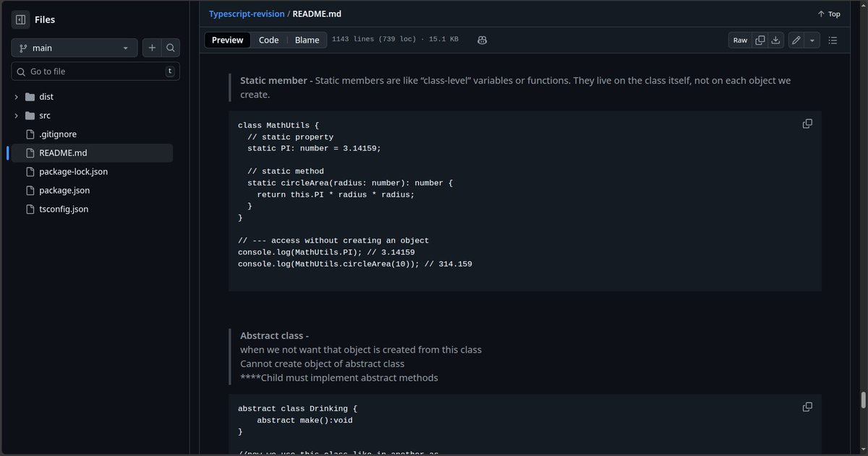Open the main branch selector
Image resolution: width=868 pixels, height=456 pixels.
click(74, 47)
